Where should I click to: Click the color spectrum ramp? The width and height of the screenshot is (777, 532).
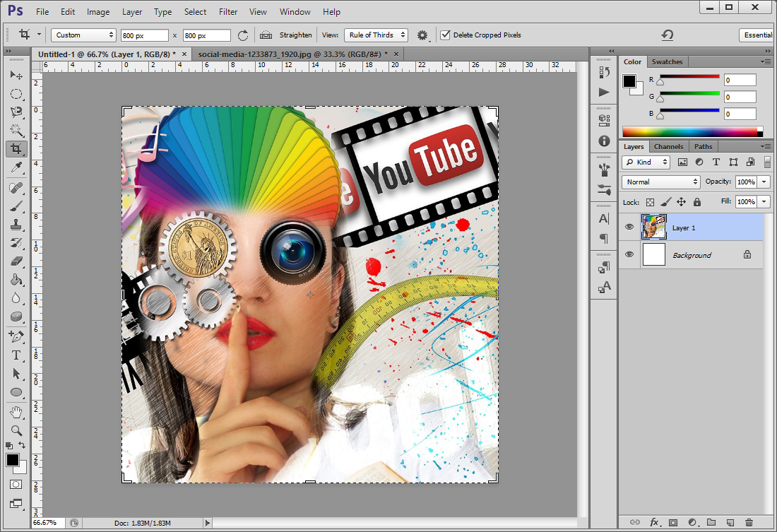click(x=691, y=131)
